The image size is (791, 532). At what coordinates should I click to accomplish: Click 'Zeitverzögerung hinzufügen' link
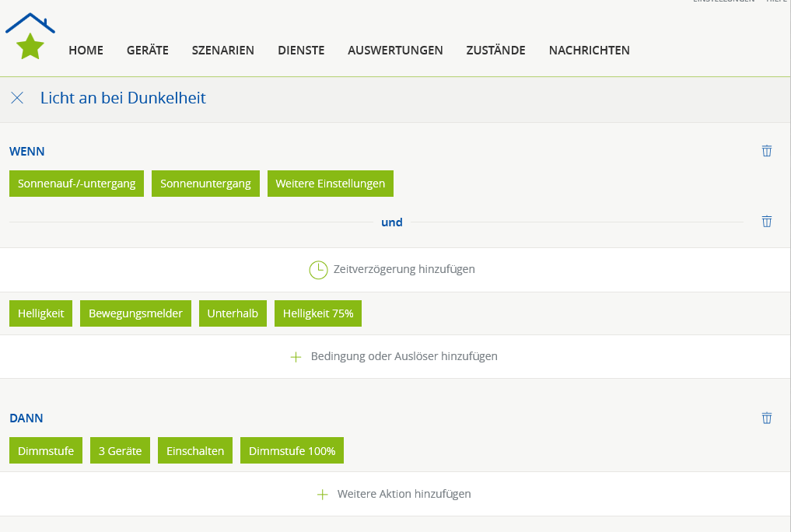(404, 269)
